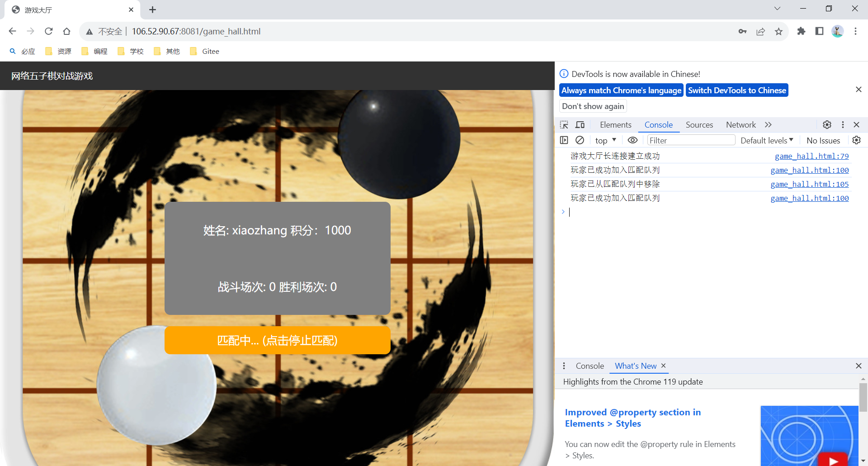Open the Gitee bookmark folder

(x=205, y=51)
